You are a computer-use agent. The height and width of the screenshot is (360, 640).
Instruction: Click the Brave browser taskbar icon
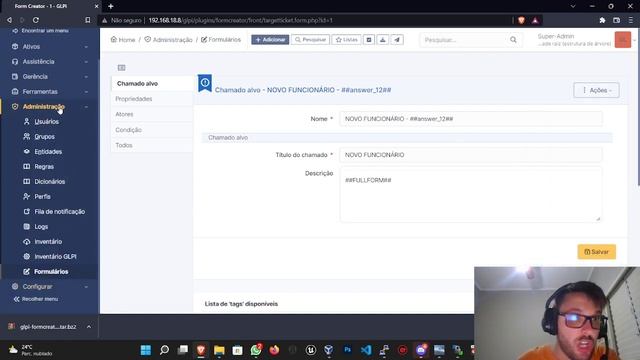pos(201,350)
